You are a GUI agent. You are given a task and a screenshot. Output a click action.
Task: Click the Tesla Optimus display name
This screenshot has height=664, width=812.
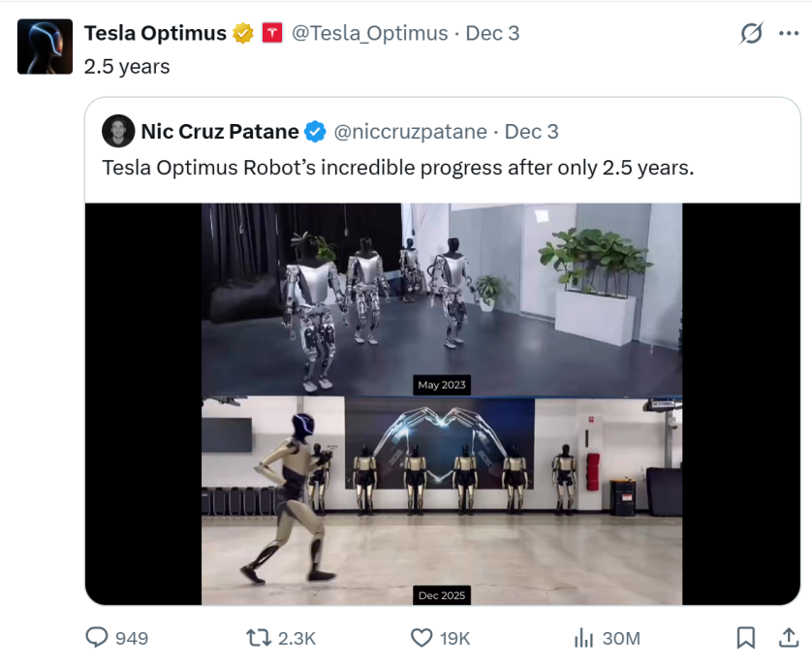tap(155, 33)
